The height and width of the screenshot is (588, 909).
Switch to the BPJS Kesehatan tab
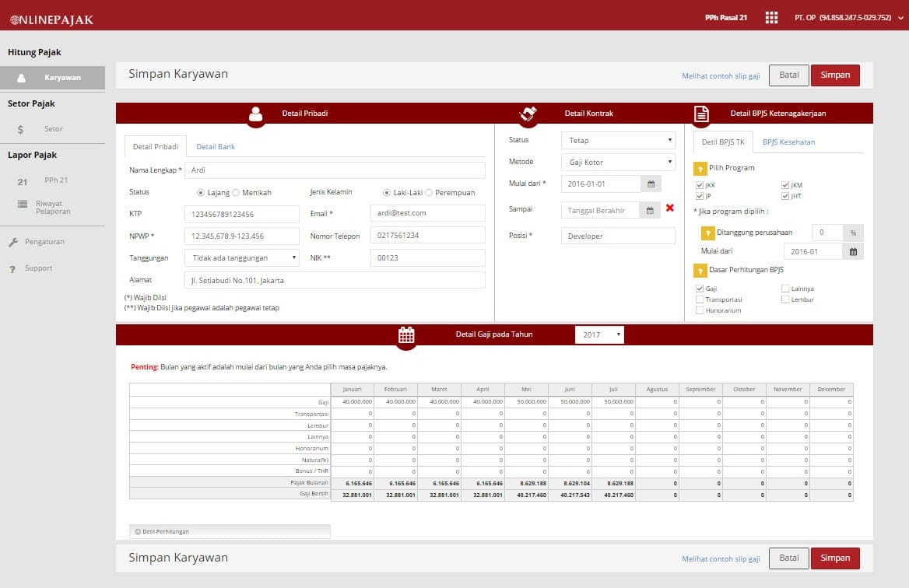788,142
